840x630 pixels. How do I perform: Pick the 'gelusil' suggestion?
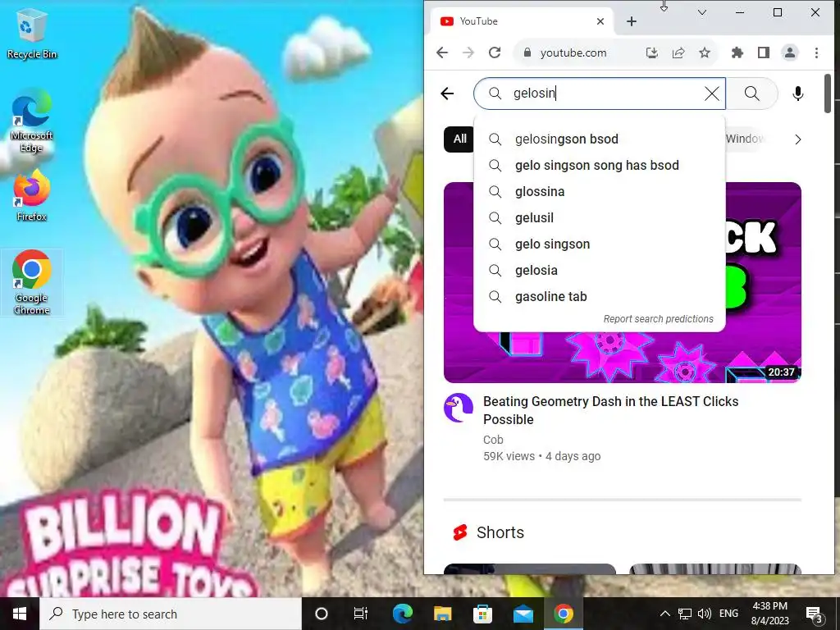click(600, 218)
